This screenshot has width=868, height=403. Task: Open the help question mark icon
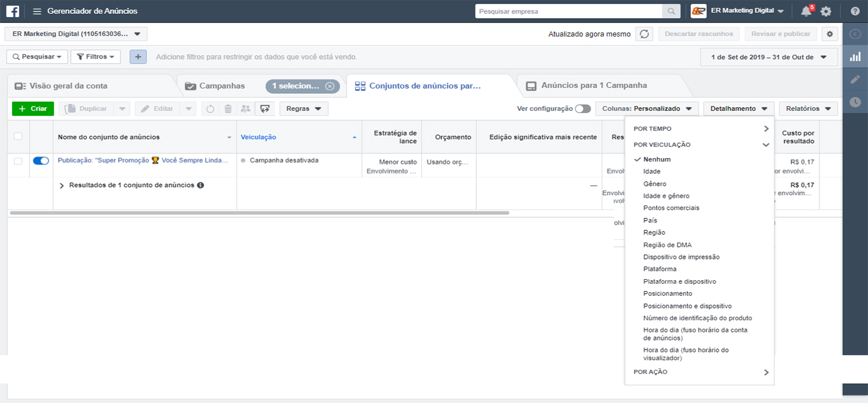click(855, 11)
